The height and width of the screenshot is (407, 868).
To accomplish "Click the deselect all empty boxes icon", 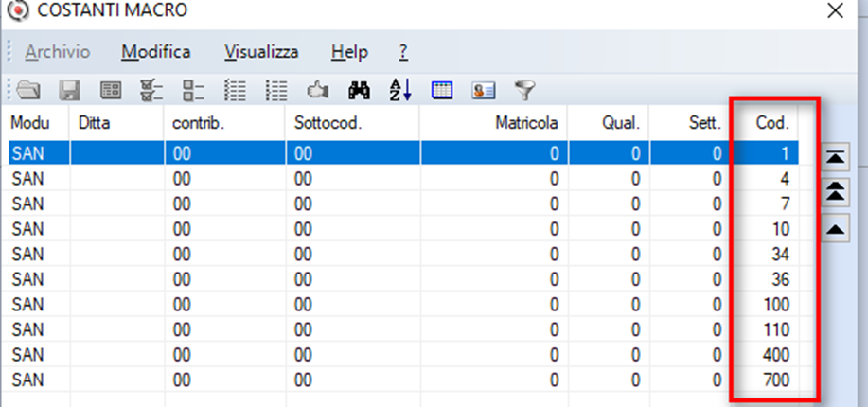I will [194, 90].
